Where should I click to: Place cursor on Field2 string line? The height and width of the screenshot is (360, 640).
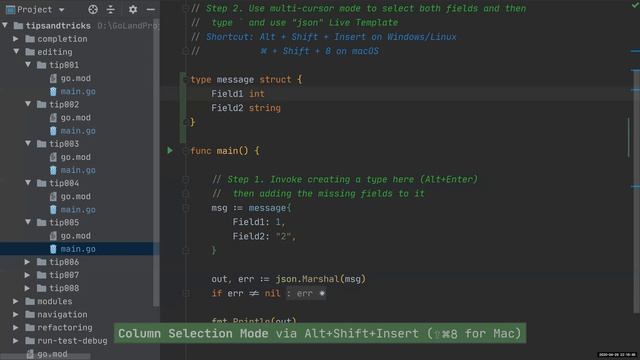(246, 108)
